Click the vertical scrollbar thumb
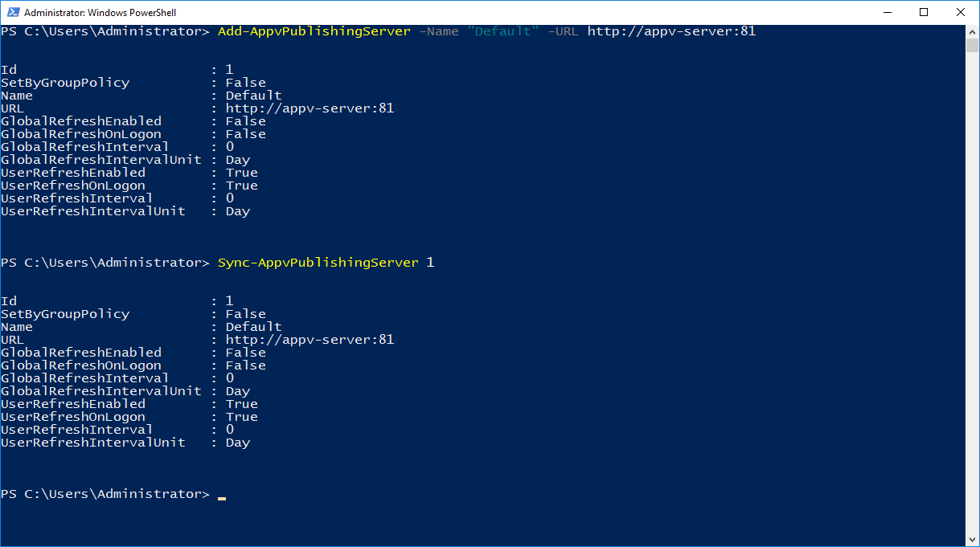Viewport: 980px width, 547px height. (972, 45)
